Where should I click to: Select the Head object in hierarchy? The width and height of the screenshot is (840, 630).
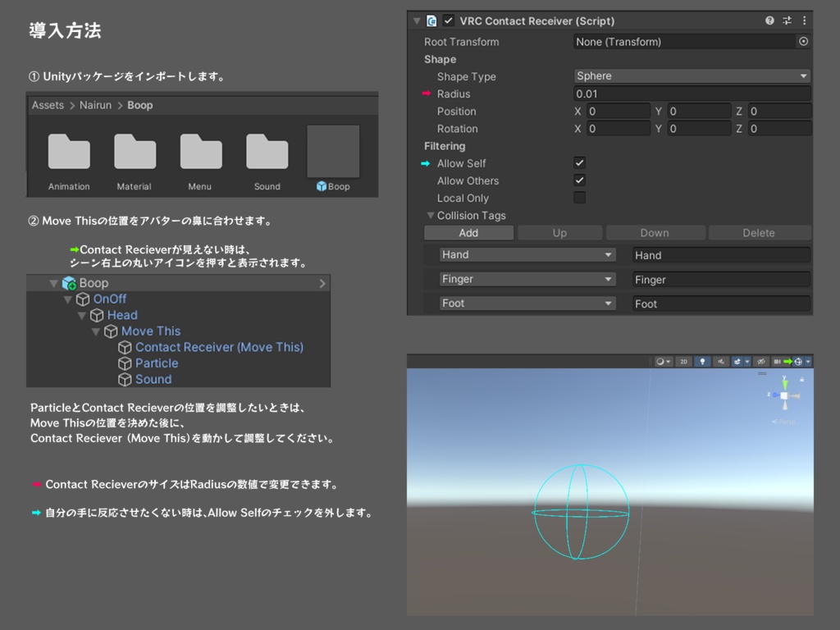(122, 315)
